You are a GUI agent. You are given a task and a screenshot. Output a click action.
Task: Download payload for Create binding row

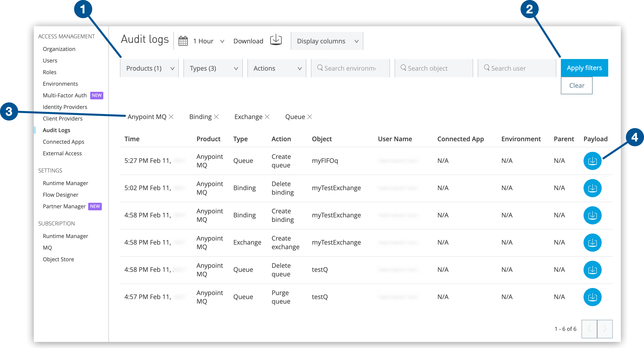(592, 215)
